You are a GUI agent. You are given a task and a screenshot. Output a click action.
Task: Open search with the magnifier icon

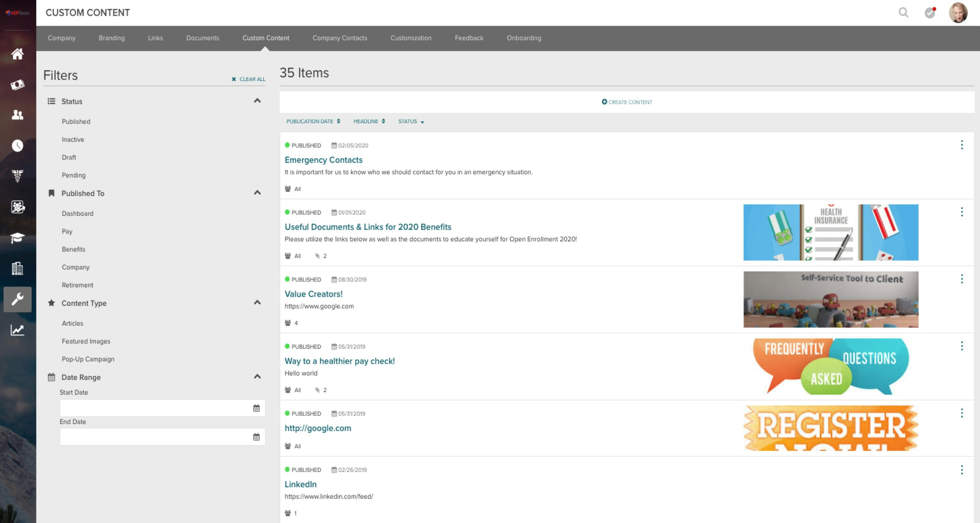(x=904, y=13)
